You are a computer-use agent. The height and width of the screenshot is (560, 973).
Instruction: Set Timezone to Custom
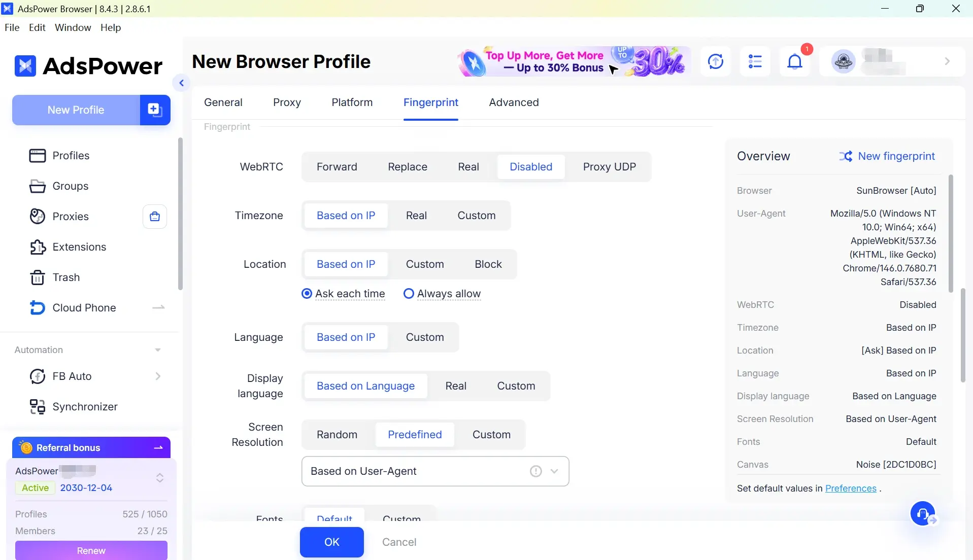tap(477, 216)
